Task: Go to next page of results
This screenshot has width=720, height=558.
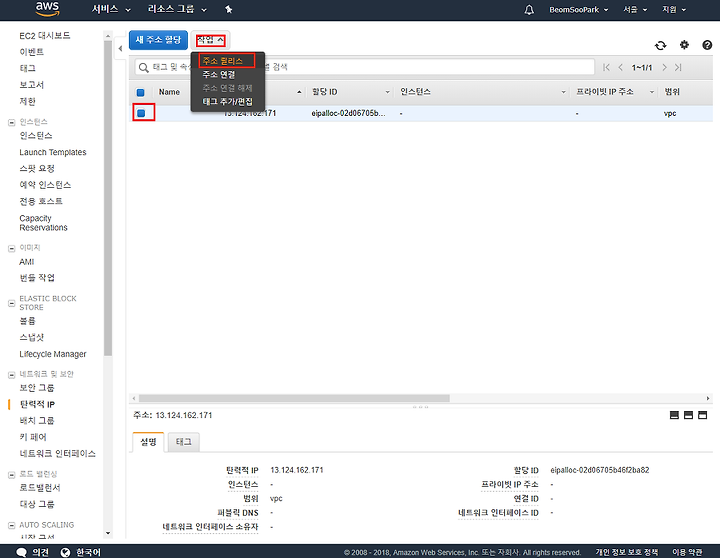Action: pos(664,68)
